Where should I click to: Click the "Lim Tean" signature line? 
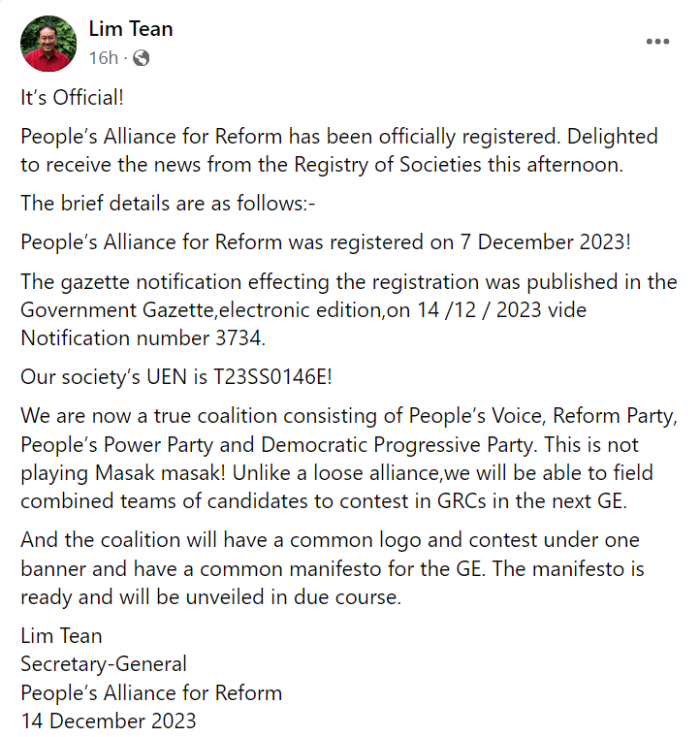tap(61, 636)
